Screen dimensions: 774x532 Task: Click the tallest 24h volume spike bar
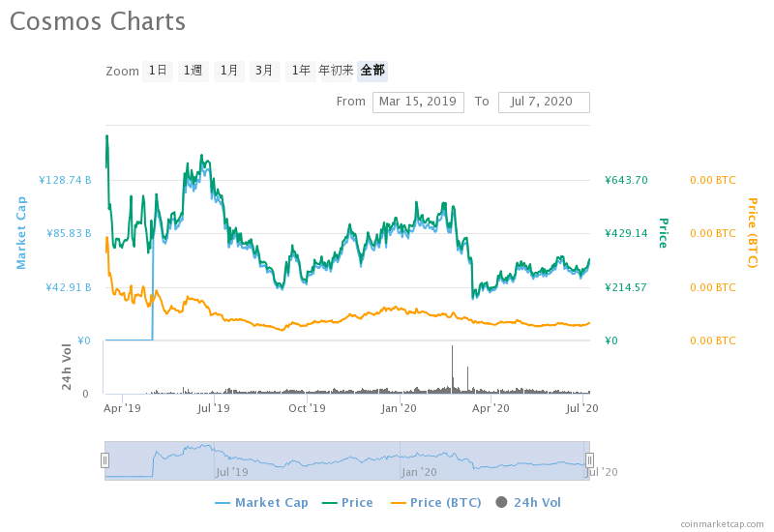click(x=452, y=369)
